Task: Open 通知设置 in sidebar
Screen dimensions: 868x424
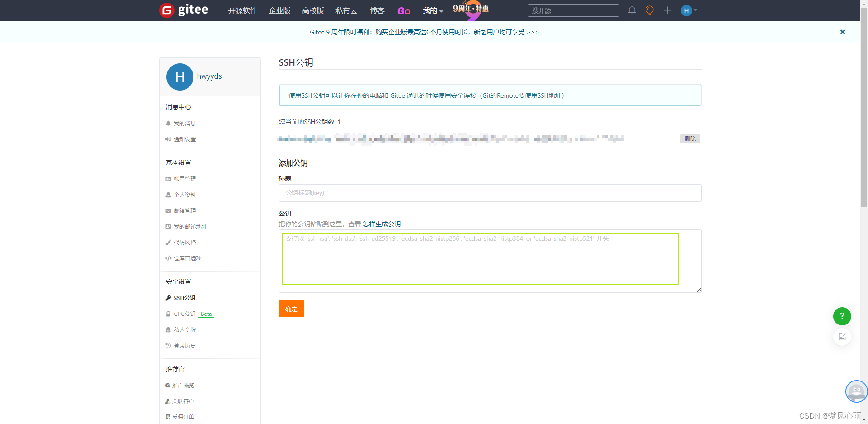Action: (x=181, y=139)
